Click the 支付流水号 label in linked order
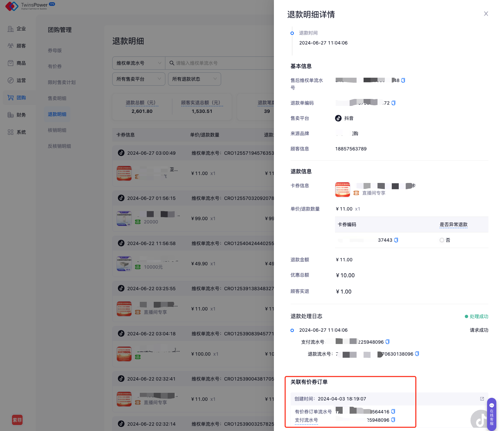 tap(306, 420)
